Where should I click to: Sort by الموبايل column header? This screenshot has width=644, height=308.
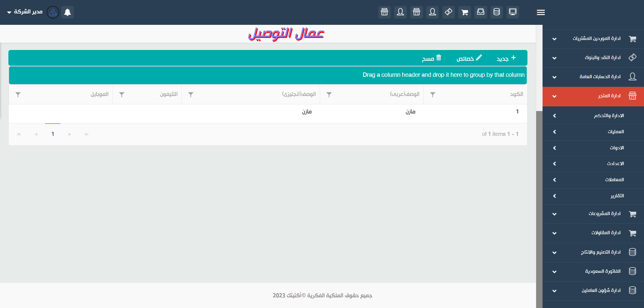[x=99, y=94]
